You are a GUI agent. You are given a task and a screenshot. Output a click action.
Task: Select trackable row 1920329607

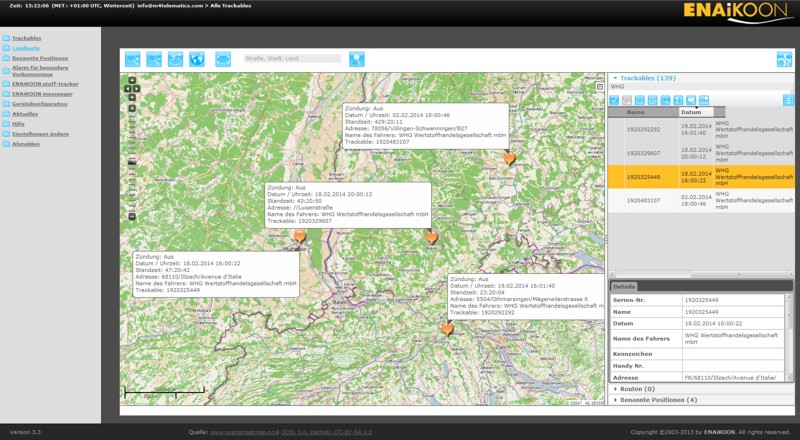701,153
